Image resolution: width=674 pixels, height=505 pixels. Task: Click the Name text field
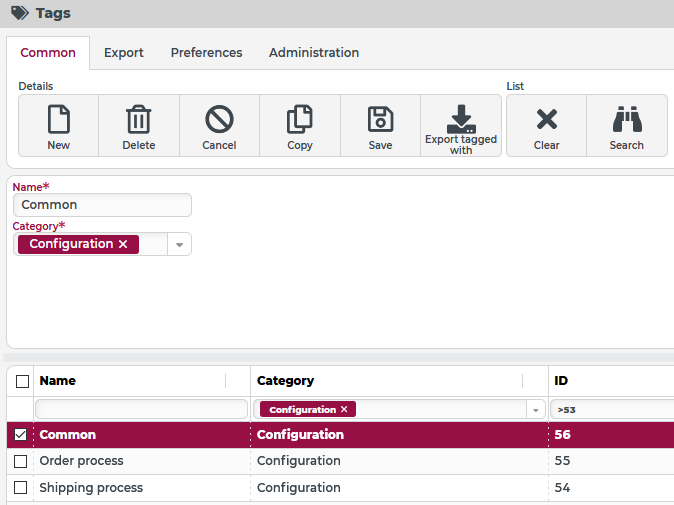pos(102,205)
